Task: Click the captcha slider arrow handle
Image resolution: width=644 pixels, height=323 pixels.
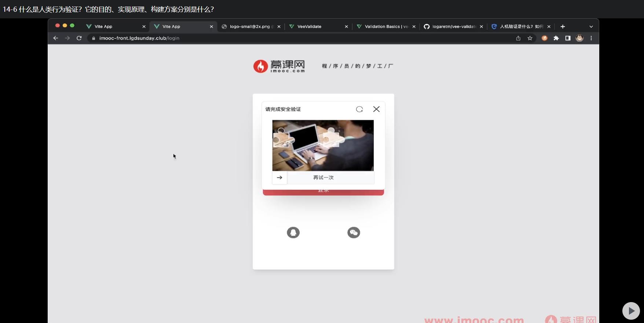Action: (x=279, y=177)
